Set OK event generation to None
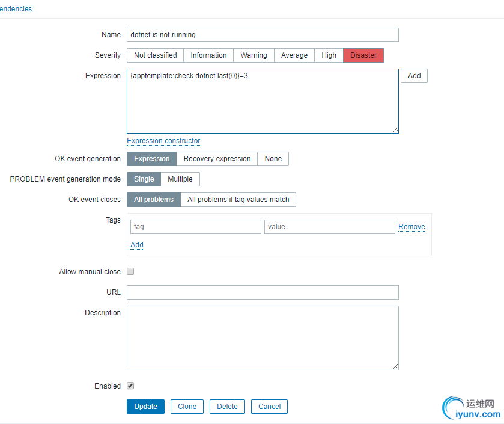The image size is (504, 424). [x=273, y=159]
